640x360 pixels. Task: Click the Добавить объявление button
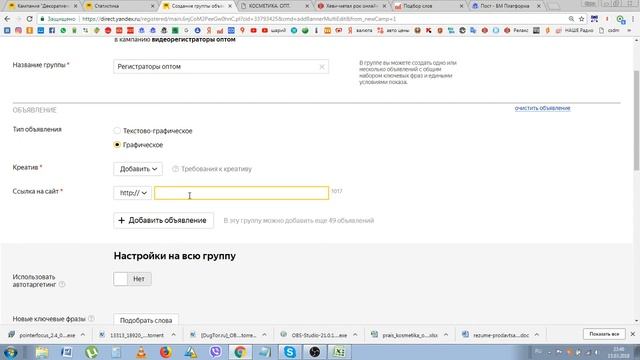[x=163, y=220]
